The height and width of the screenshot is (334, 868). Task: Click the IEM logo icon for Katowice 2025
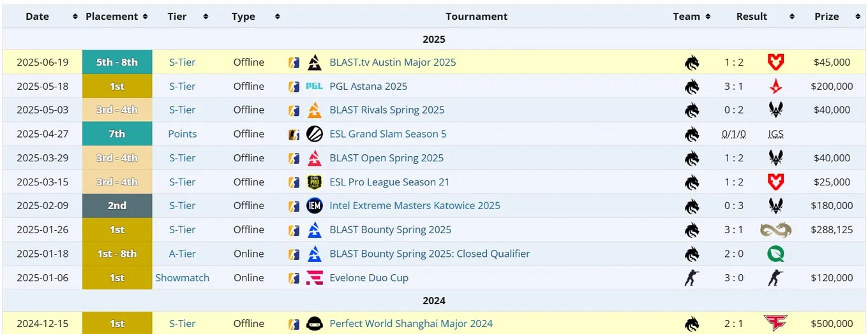pos(314,206)
